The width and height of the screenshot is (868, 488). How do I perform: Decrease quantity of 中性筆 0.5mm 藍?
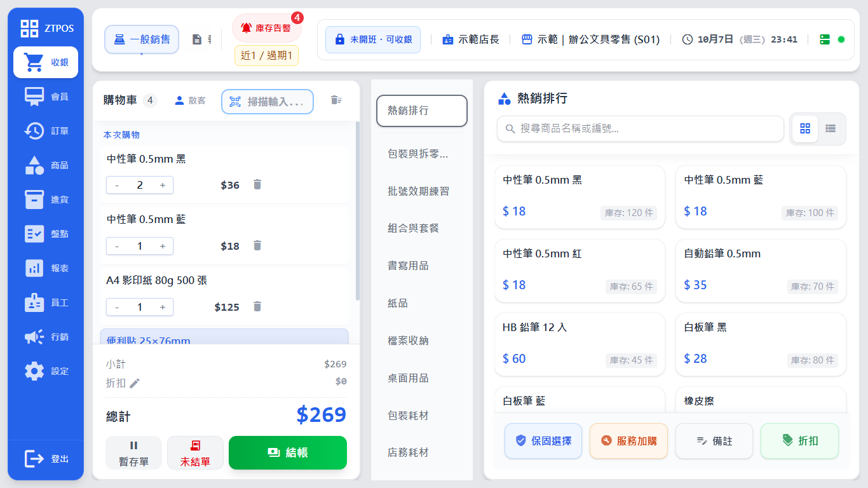117,246
